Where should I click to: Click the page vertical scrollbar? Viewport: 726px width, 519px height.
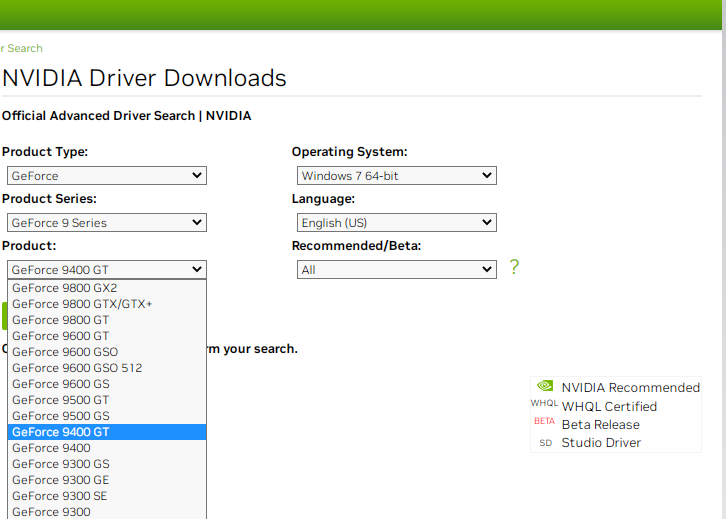[723, 259]
